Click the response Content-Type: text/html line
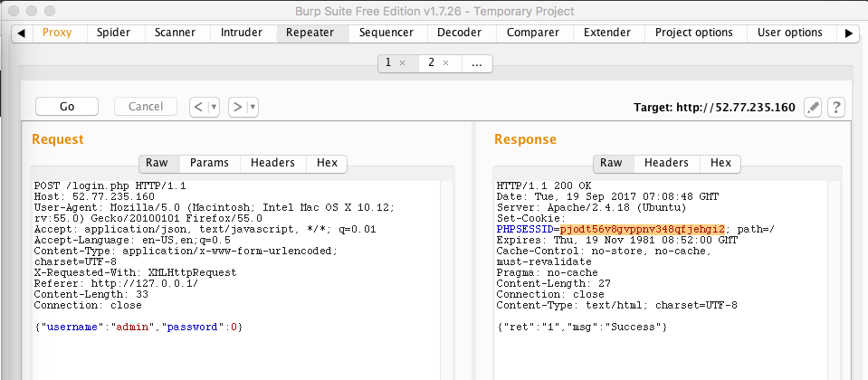The width and height of the screenshot is (868, 380). (616, 305)
